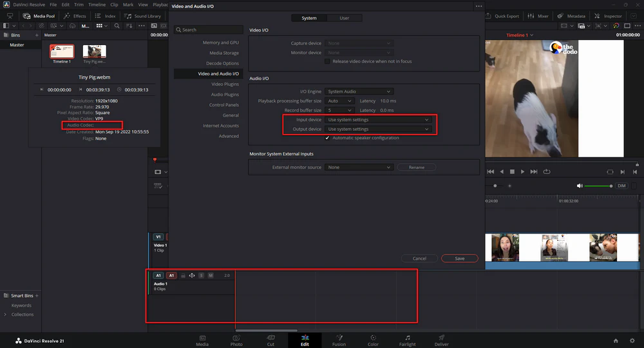
Task: Switch to the Deliver page
Action: 442,340
